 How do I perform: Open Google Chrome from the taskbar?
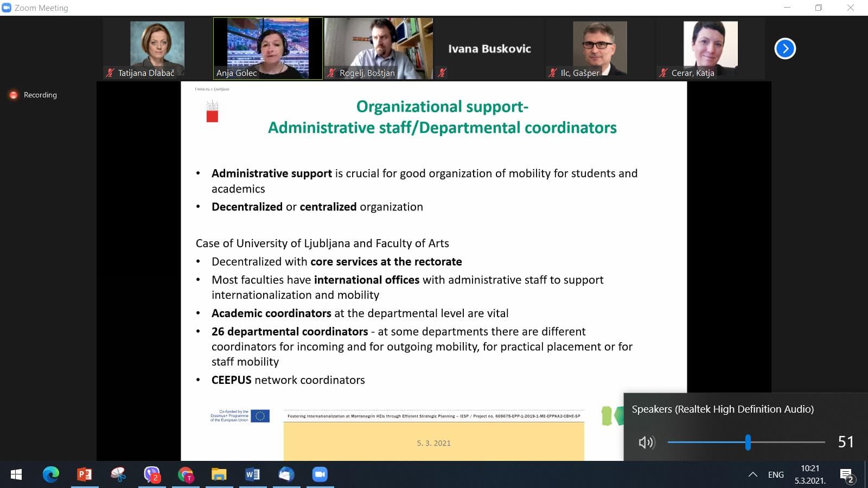click(186, 475)
